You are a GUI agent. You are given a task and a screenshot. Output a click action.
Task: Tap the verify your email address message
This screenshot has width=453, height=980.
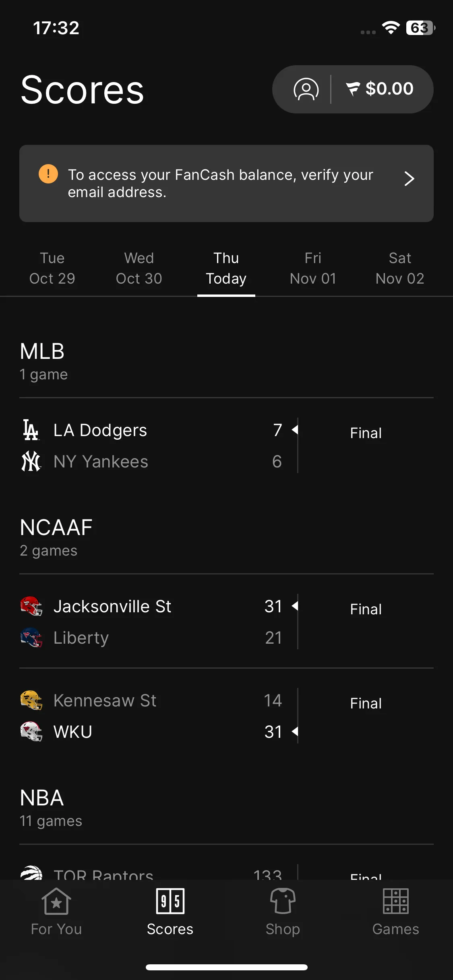tap(220, 183)
